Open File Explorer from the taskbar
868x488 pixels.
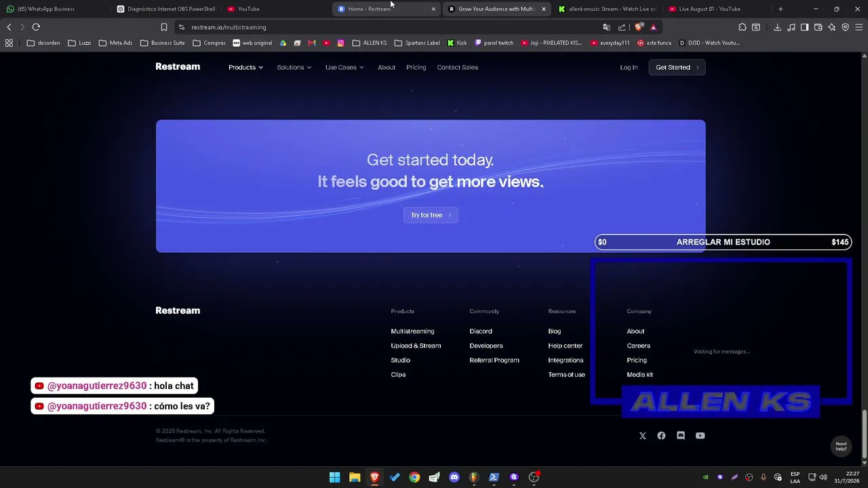pos(355,477)
